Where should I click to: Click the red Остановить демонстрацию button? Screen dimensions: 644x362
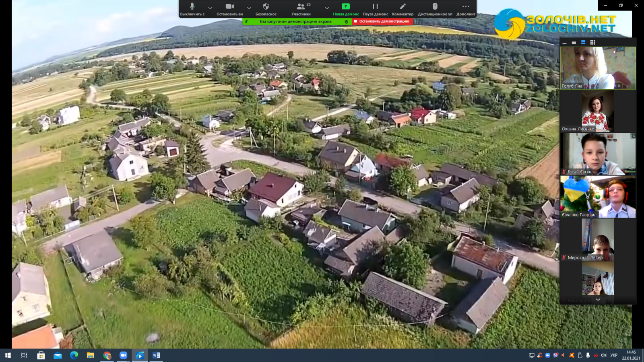click(382, 21)
